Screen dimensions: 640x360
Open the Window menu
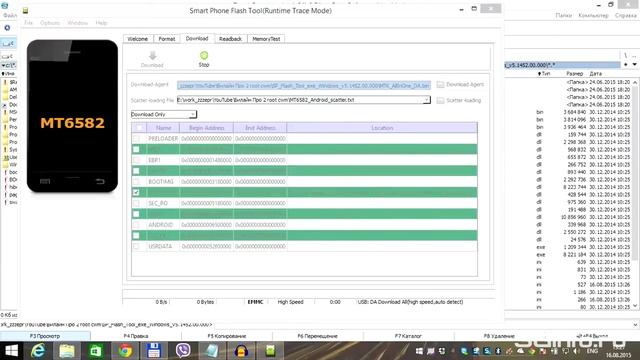78,23
